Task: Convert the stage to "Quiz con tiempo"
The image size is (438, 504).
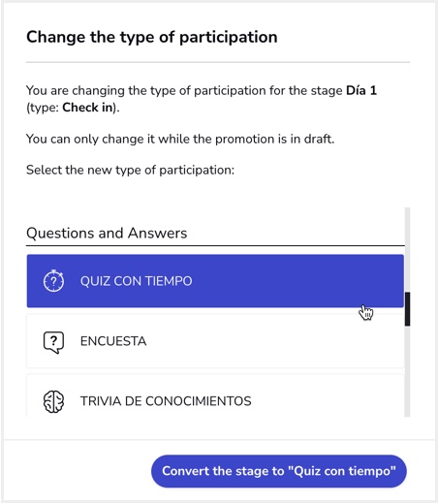Action: (279, 471)
